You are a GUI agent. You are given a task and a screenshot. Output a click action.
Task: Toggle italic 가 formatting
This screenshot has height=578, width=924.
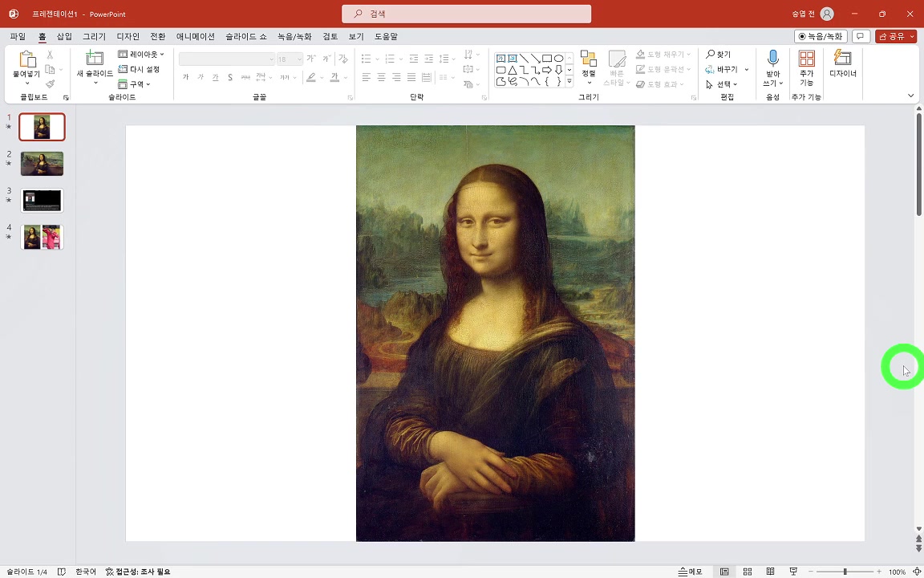click(x=201, y=77)
